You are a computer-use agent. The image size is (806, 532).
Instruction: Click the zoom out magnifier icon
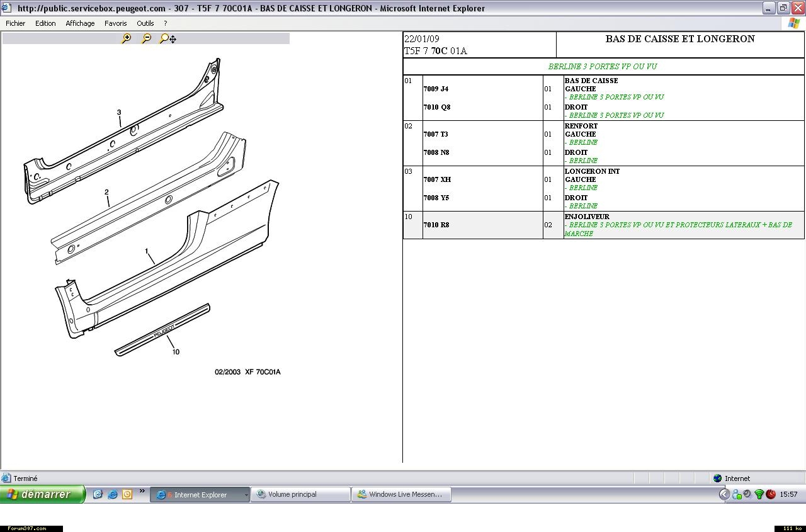147,38
